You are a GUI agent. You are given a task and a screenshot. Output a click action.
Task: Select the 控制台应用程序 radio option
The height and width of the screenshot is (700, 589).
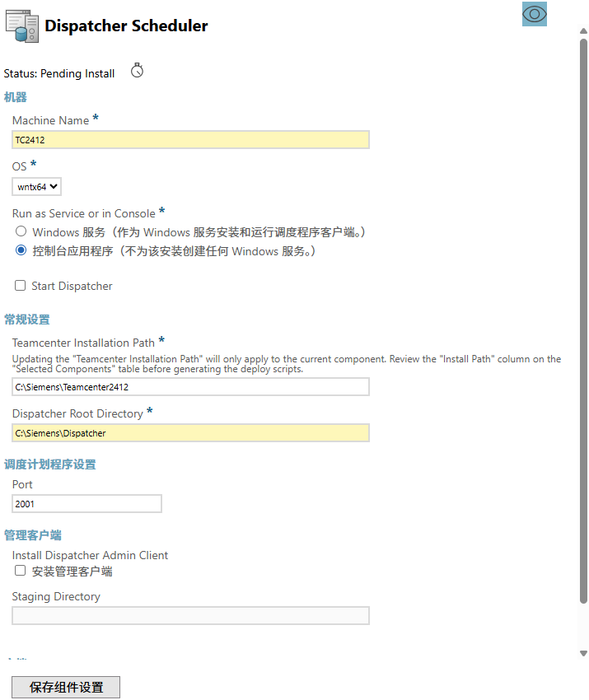[21, 250]
